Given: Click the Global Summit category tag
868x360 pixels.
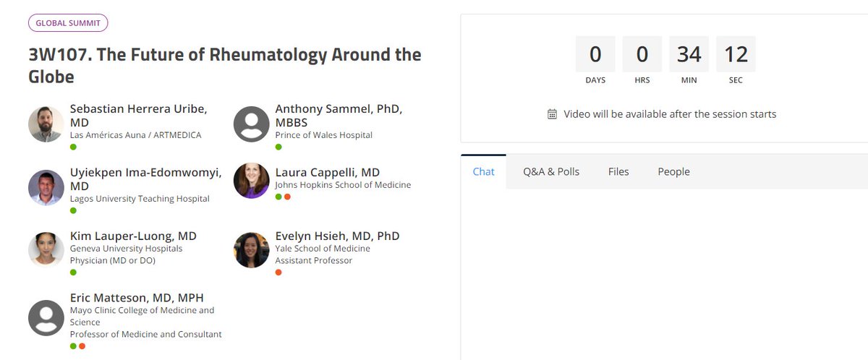Looking at the screenshot, I should click(x=68, y=23).
